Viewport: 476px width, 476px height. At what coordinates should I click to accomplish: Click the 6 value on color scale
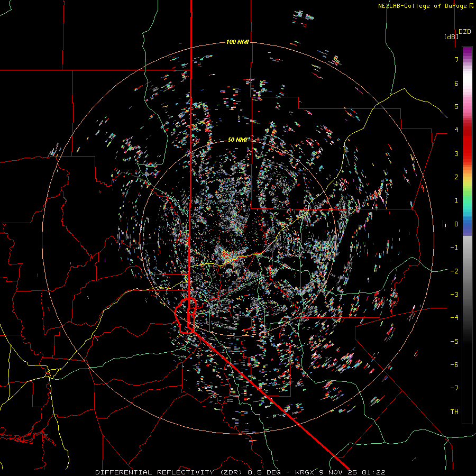click(456, 83)
